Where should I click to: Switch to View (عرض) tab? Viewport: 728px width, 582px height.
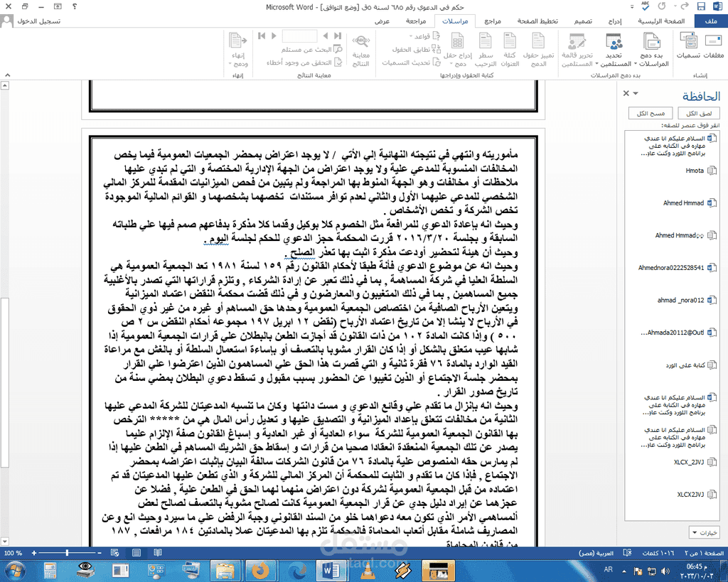[382, 21]
